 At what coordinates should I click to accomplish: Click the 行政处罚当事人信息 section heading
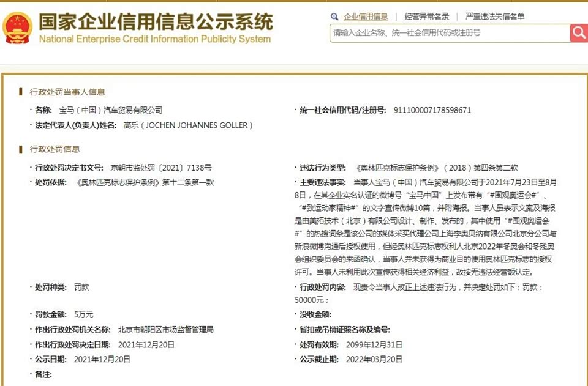click(x=67, y=92)
